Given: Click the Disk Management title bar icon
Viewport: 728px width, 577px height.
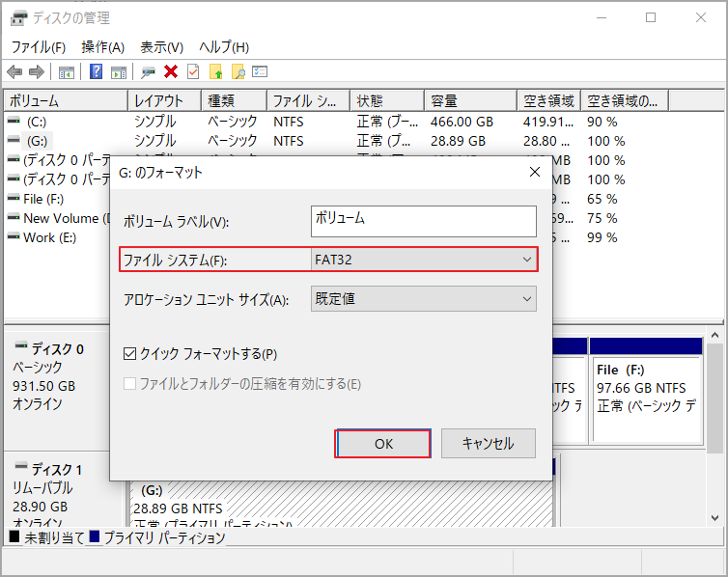Looking at the screenshot, I should tap(19, 18).
